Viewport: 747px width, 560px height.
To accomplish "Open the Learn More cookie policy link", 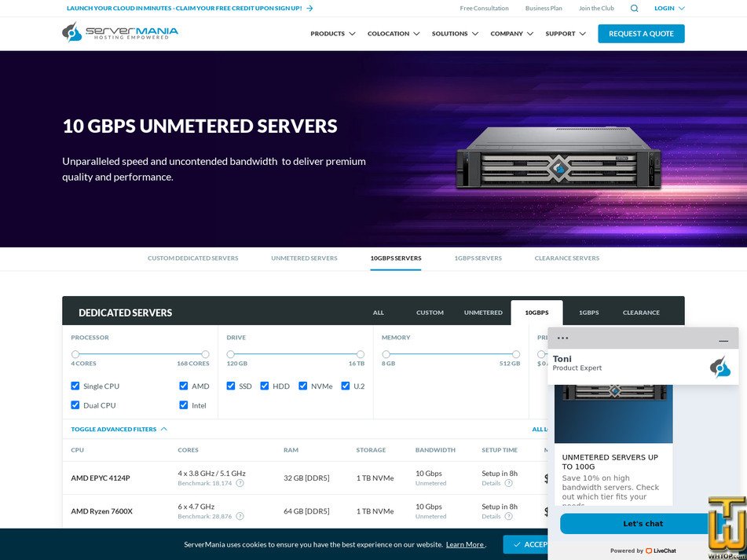I will [x=464, y=544].
